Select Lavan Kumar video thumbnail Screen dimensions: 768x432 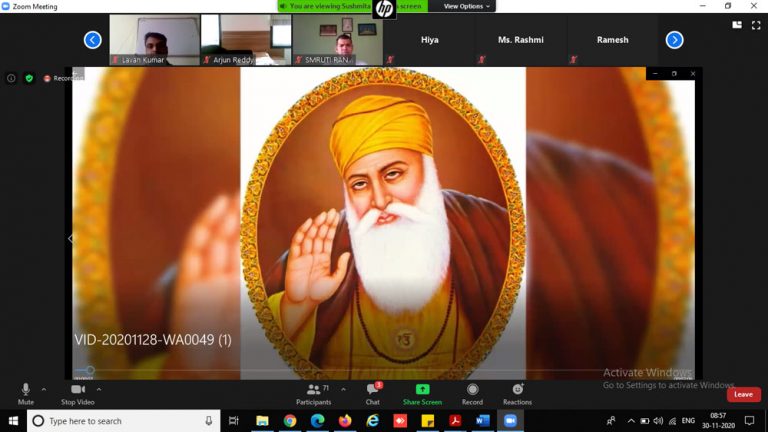click(154, 40)
